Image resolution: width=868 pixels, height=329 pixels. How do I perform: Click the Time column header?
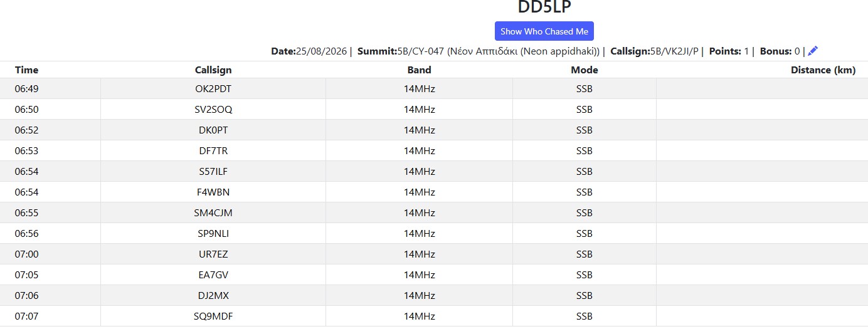[x=27, y=70]
